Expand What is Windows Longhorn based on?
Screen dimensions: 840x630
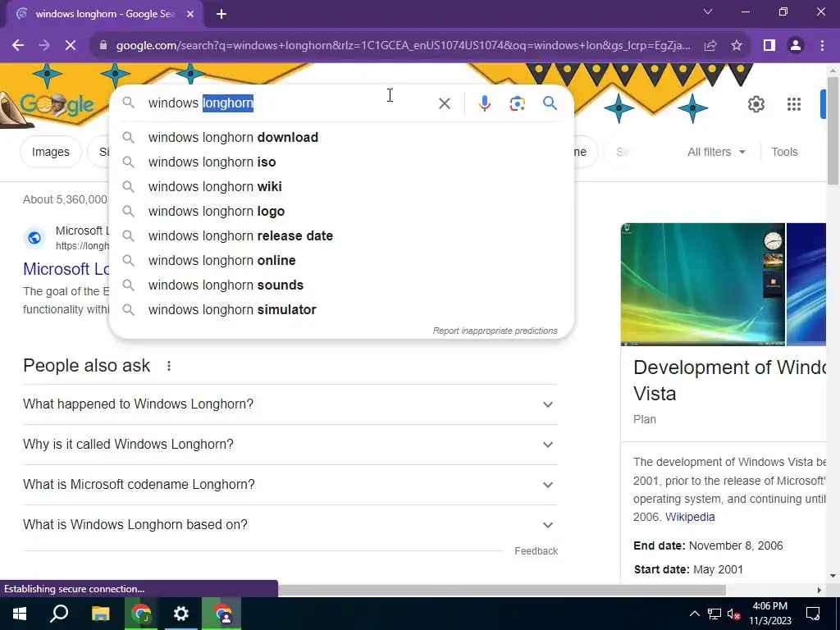point(290,524)
